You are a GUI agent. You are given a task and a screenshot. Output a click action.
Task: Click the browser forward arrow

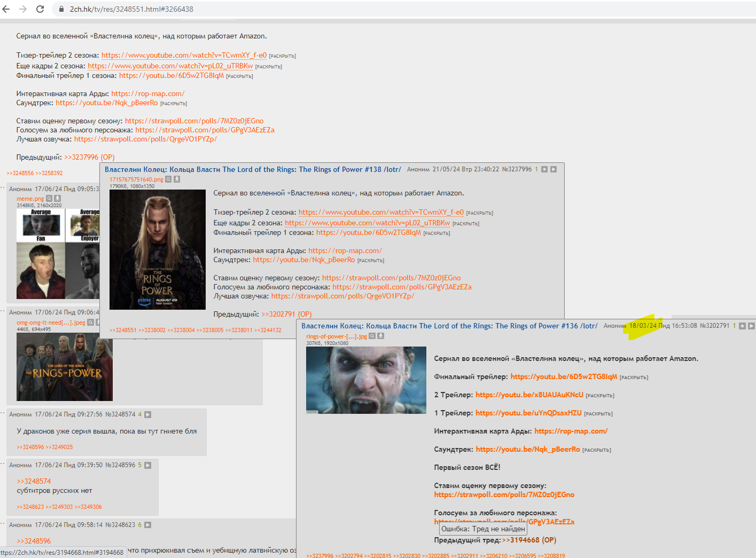23,9
